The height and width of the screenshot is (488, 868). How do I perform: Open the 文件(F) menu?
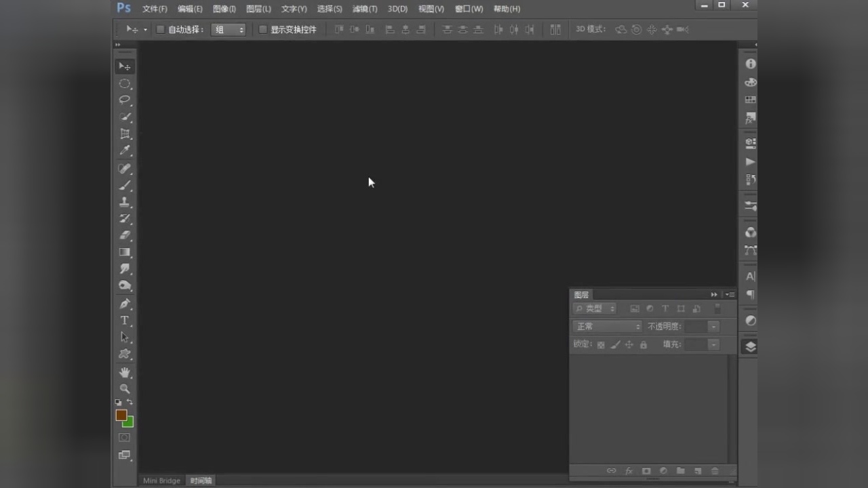[x=155, y=9]
